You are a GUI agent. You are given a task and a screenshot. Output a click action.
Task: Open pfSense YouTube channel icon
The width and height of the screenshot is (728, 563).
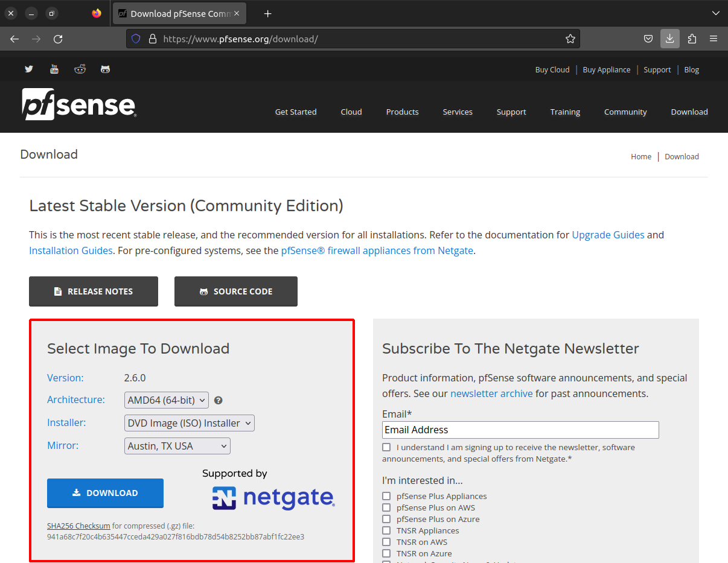54,69
